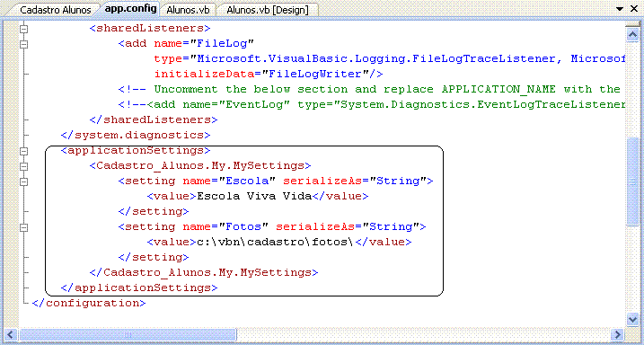
Task: Click the text Escola Viva Vida
Action: point(255,197)
